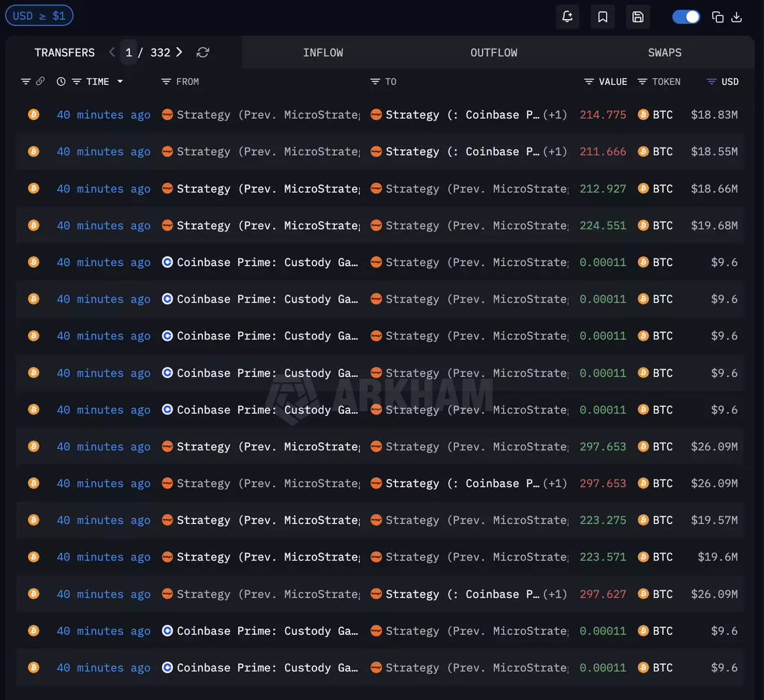
Task: Click the clock icon beside TIME
Action: pyautogui.click(x=61, y=82)
